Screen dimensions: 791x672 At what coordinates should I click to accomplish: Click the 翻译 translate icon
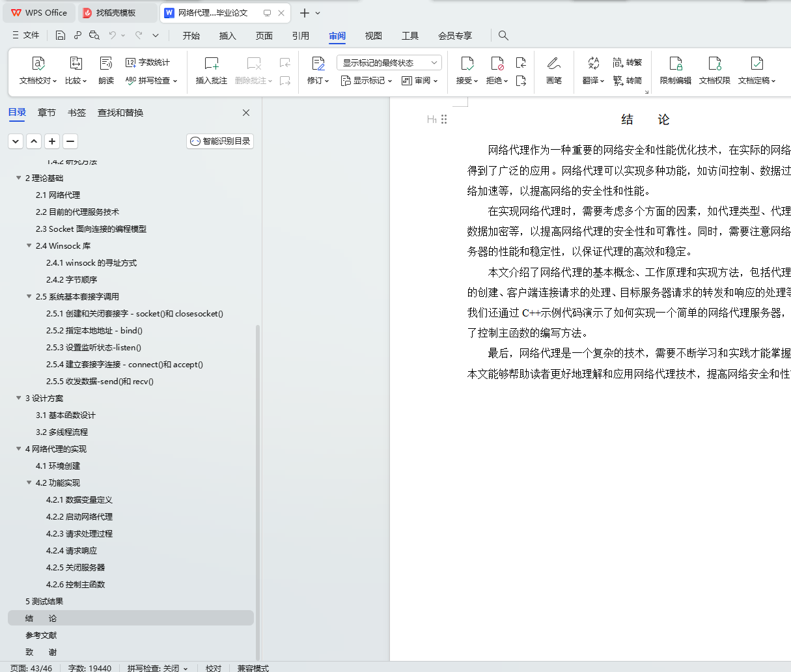click(593, 63)
